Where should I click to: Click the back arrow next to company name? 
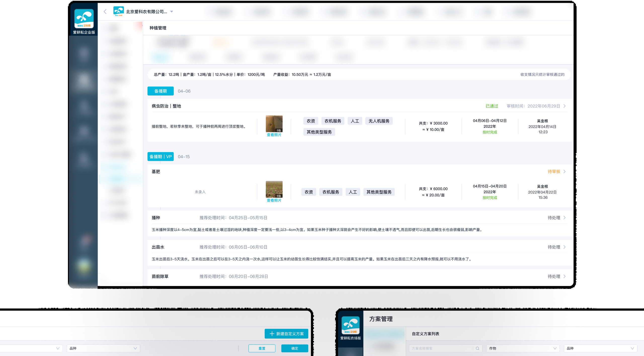click(105, 12)
